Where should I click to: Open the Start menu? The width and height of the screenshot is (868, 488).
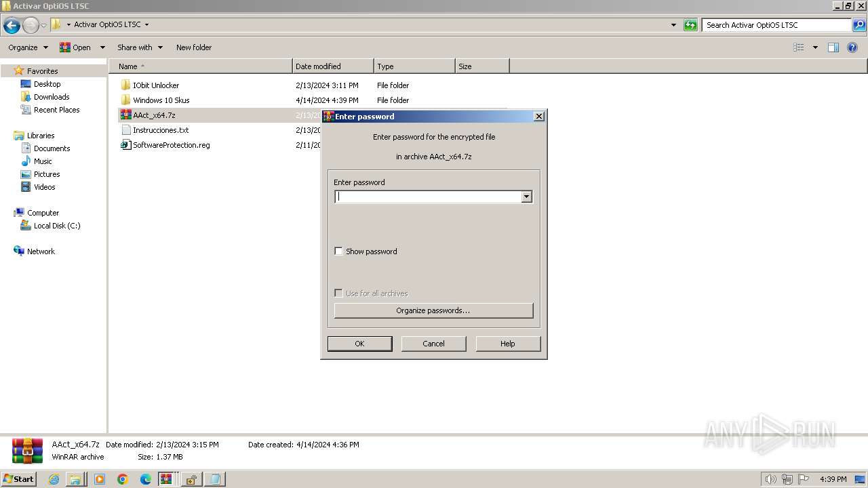[18, 479]
